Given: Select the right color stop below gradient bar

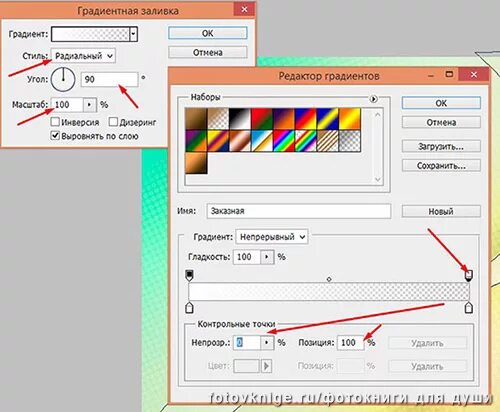Looking at the screenshot, I should click(469, 307).
